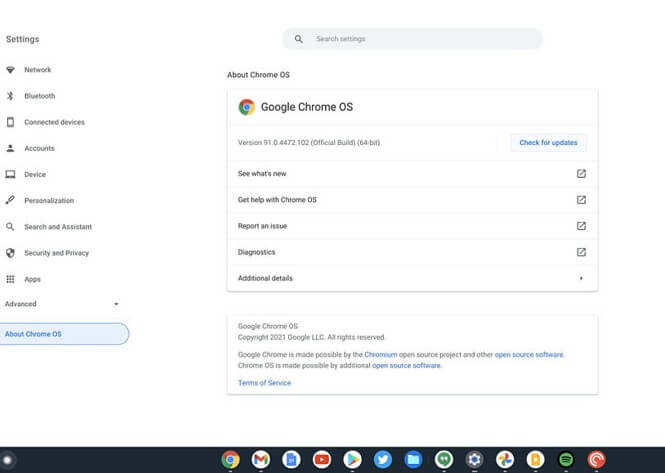Launch Gmail from the shelf
Viewport: 665px width, 473px height.
pyautogui.click(x=261, y=460)
